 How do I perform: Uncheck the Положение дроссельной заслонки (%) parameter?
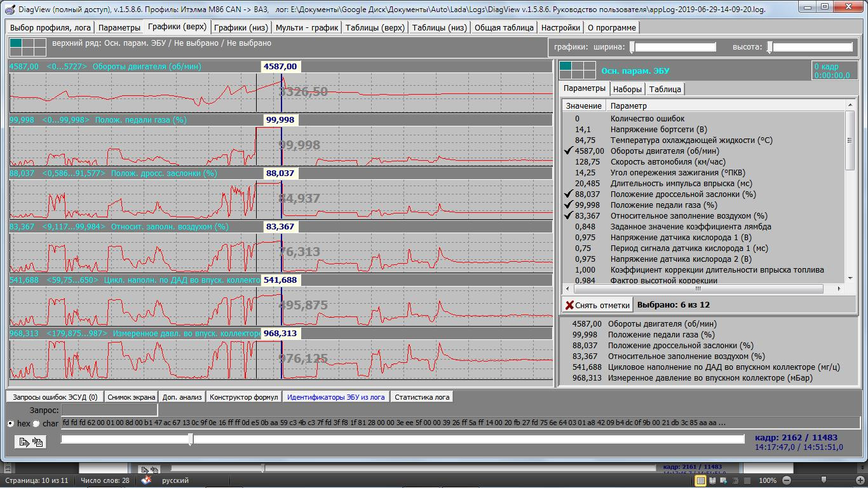click(x=569, y=194)
